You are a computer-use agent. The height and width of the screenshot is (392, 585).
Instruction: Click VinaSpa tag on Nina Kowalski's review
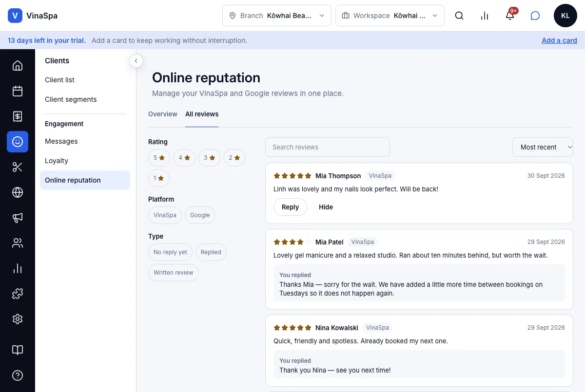(377, 328)
